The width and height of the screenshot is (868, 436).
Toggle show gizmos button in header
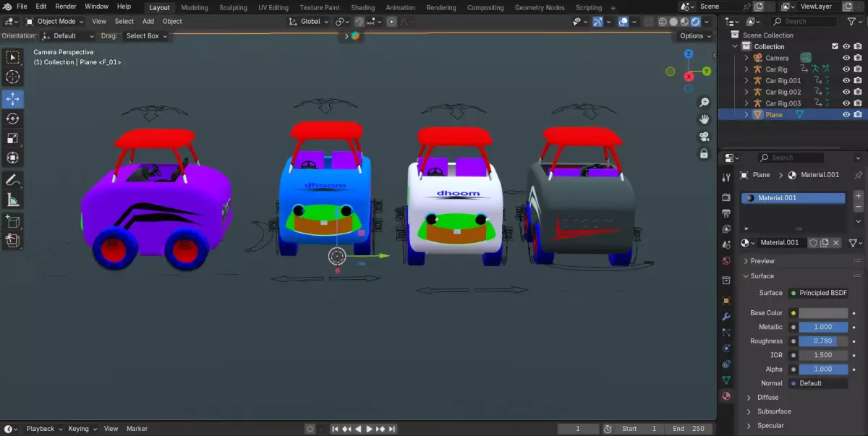tap(598, 22)
